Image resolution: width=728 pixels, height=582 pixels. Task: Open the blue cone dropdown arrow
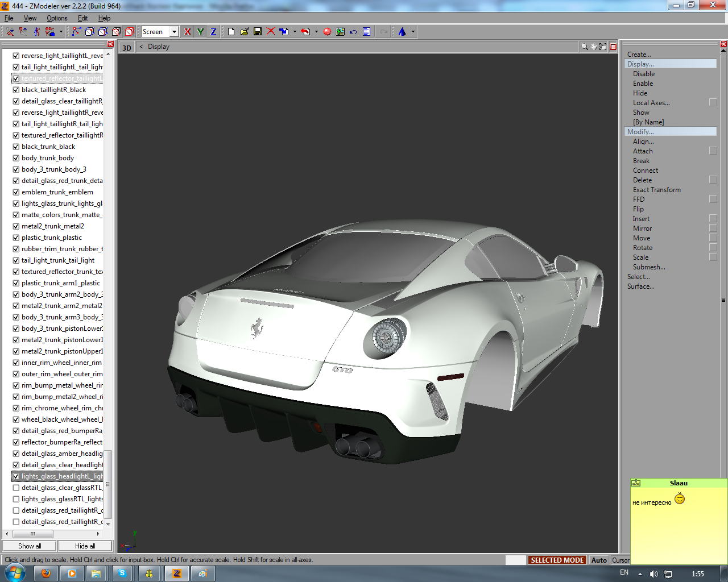click(x=413, y=32)
